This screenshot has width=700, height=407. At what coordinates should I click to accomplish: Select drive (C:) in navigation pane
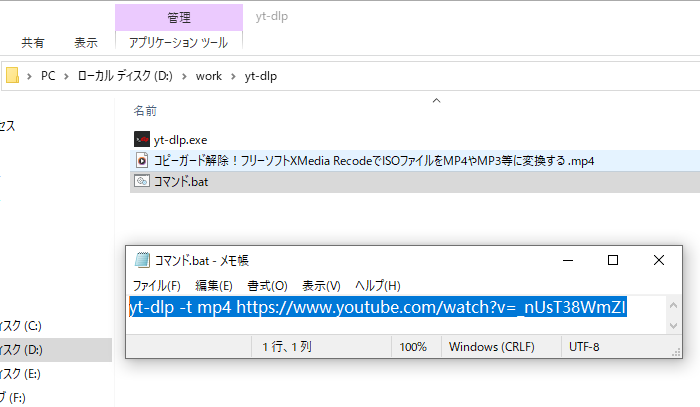[21, 326]
